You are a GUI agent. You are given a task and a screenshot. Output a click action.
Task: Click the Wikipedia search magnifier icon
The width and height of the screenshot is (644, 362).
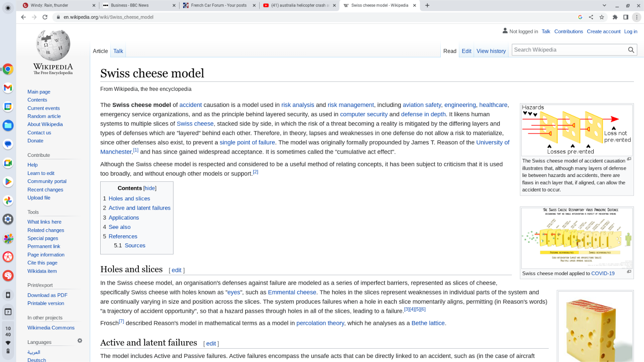point(631,50)
